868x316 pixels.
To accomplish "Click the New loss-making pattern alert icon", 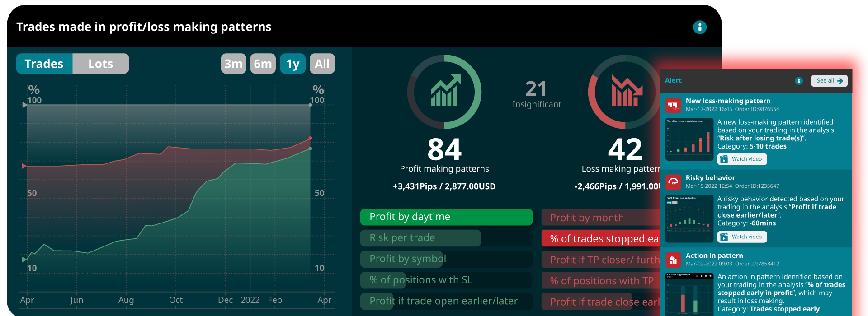I will coord(673,105).
